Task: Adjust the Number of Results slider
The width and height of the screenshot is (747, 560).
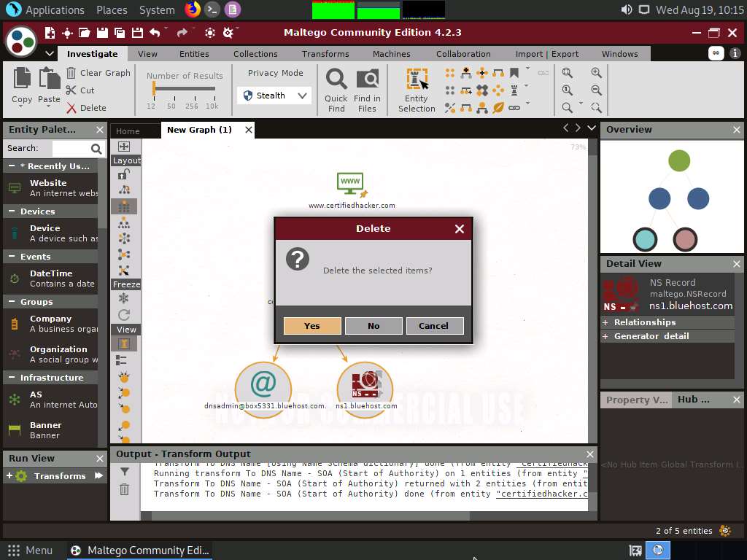Action: coord(154,88)
